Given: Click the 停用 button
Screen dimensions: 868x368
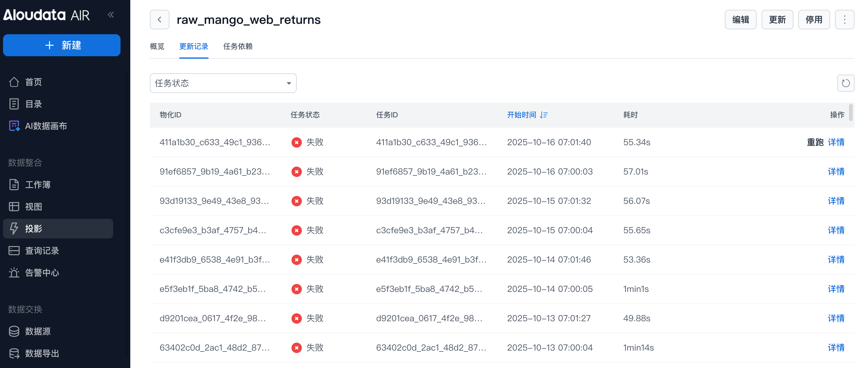Looking at the screenshot, I should tap(814, 20).
